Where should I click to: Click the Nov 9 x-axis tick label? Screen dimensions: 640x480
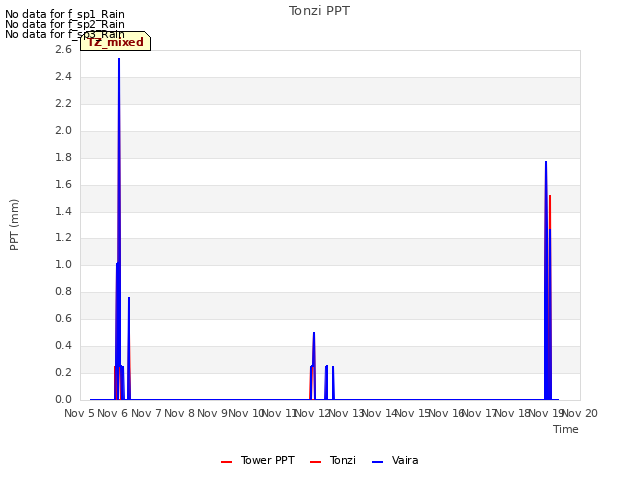pos(213,413)
